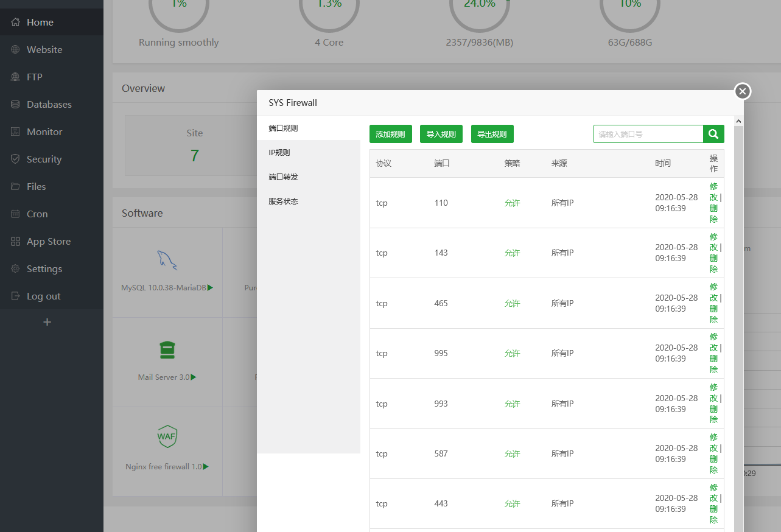Click the port number 443 cell

441,503
